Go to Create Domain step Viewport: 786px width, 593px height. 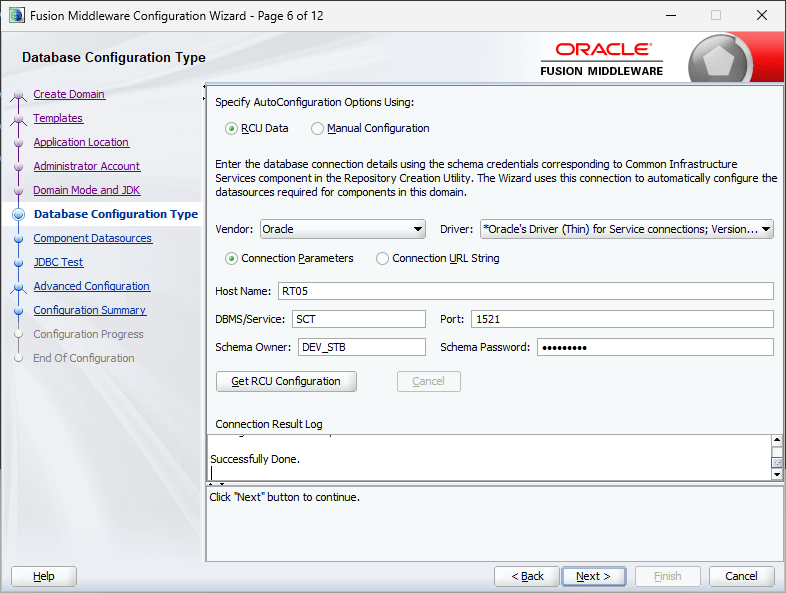pos(69,94)
